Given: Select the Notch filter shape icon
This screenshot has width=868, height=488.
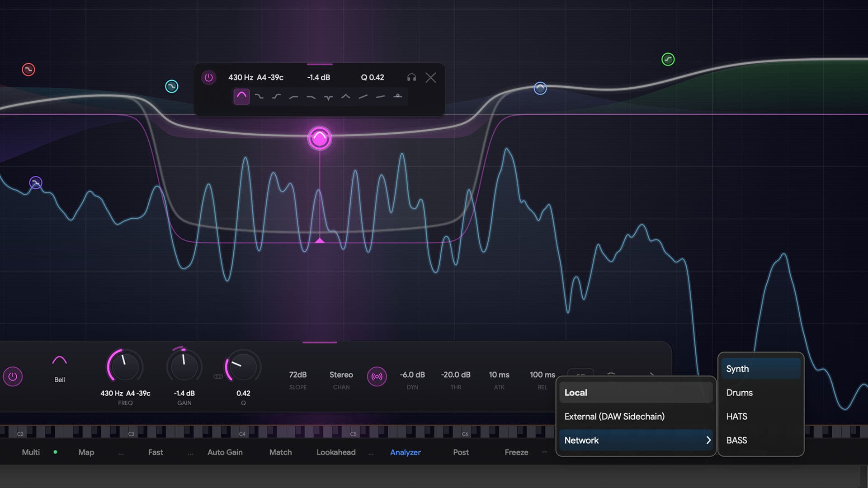Looking at the screenshot, I should 328,97.
